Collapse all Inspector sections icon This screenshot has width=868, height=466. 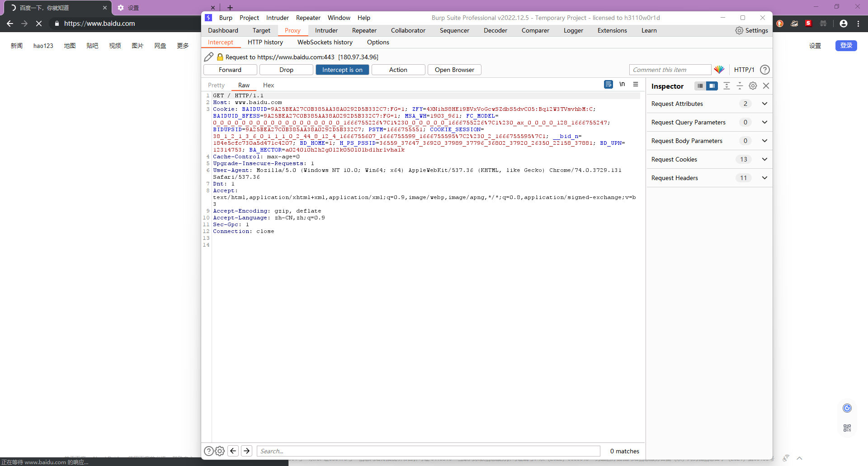click(740, 86)
